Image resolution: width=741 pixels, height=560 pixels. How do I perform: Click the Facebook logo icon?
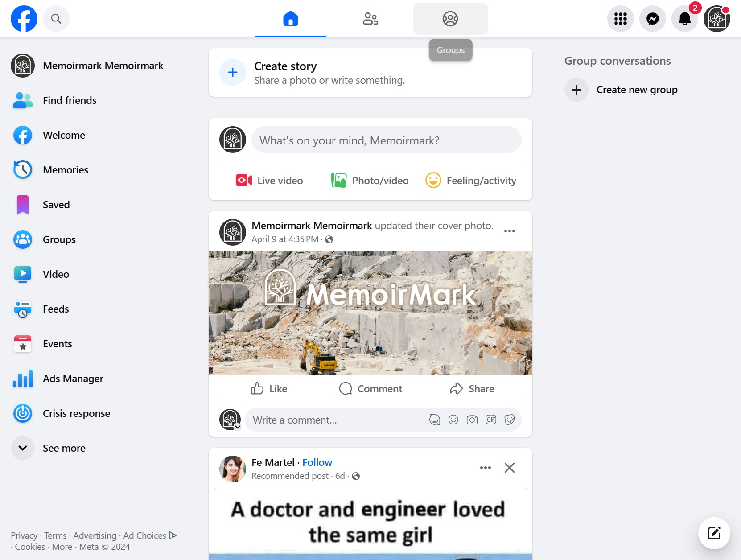tap(24, 19)
